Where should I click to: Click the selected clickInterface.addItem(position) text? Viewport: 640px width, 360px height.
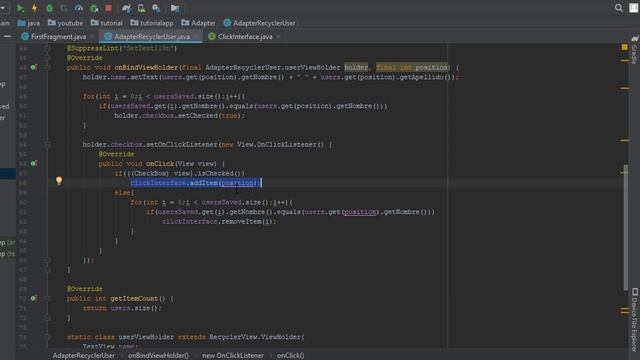coord(196,183)
